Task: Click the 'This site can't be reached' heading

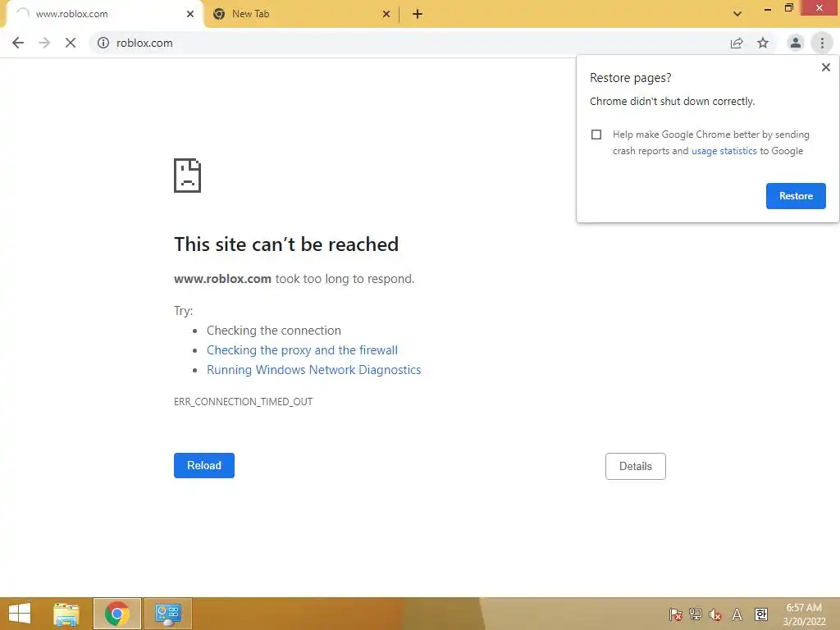Action: tap(286, 244)
